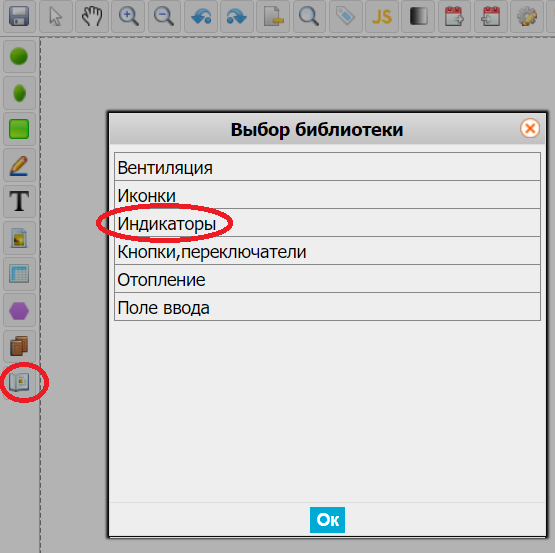
Task: Open the gradient fill tool
Action: pyautogui.click(x=418, y=16)
